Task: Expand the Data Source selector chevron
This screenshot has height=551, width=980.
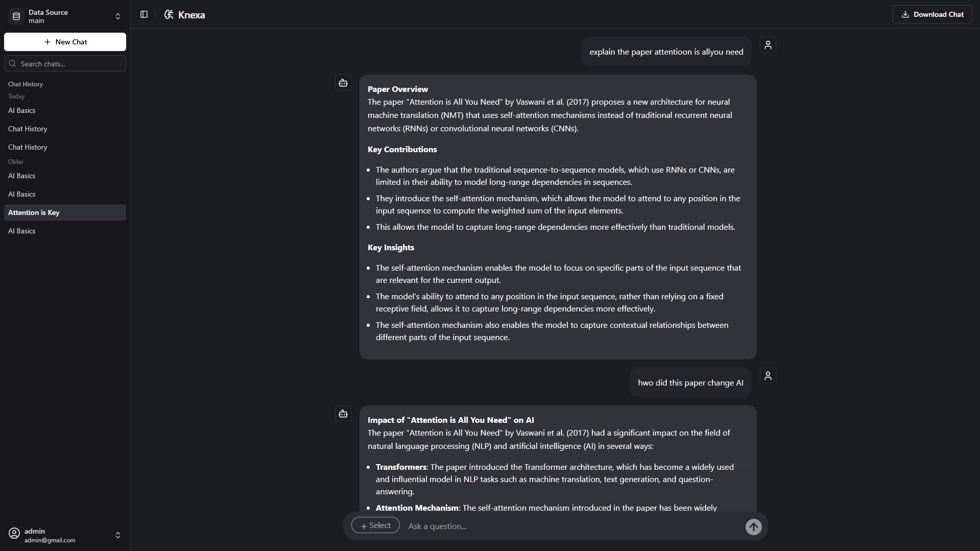Action: pyautogui.click(x=118, y=16)
